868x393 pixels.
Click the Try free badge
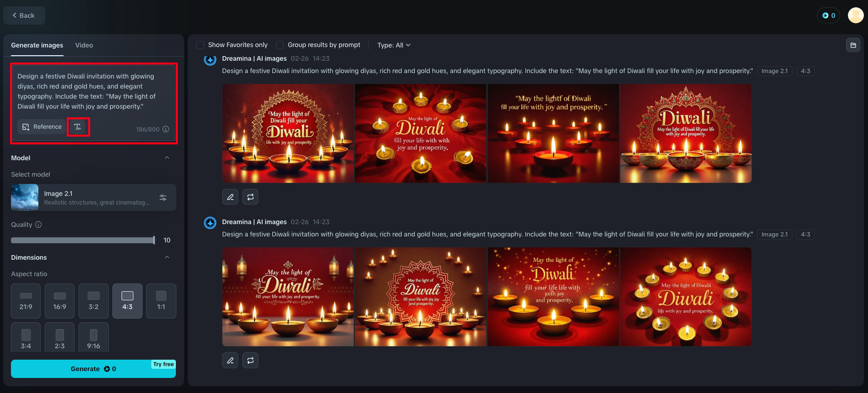click(164, 364)
